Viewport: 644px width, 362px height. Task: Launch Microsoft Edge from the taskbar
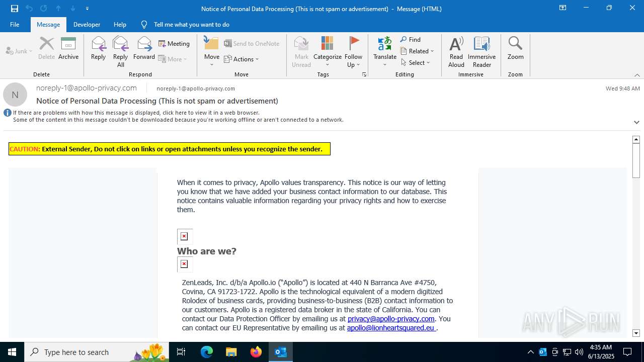[207, 352]
